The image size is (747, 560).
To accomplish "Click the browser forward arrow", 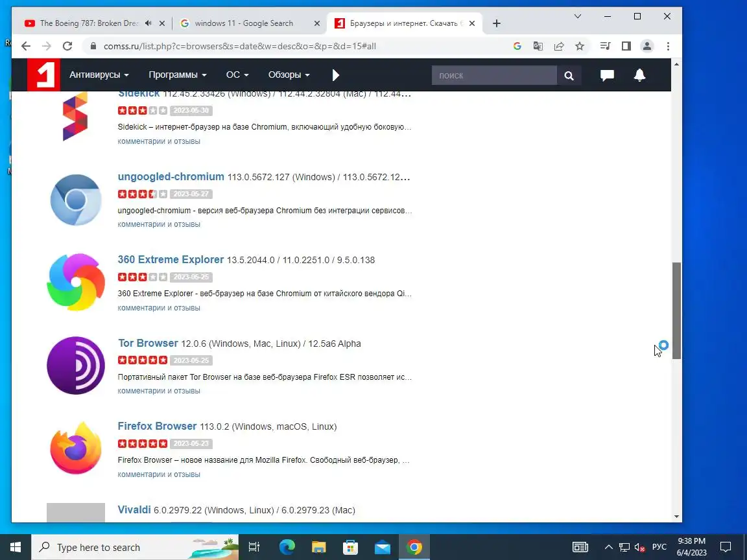I will pyautogui.click(x=46, y=46).
